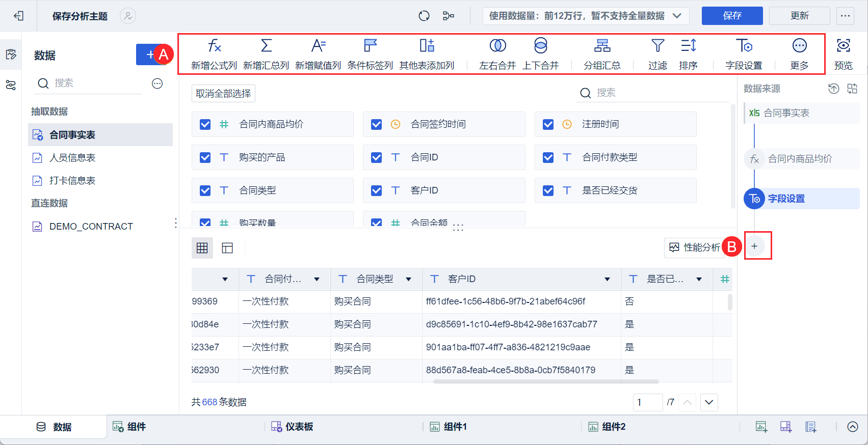Switch to the 组件2 tab

[x=607, y=427]
